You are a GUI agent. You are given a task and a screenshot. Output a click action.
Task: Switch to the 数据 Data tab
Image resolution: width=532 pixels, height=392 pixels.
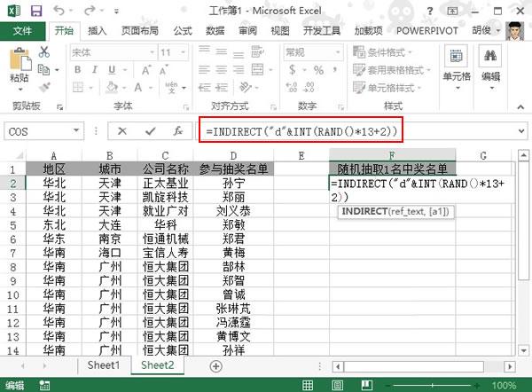tap(215, 31)
